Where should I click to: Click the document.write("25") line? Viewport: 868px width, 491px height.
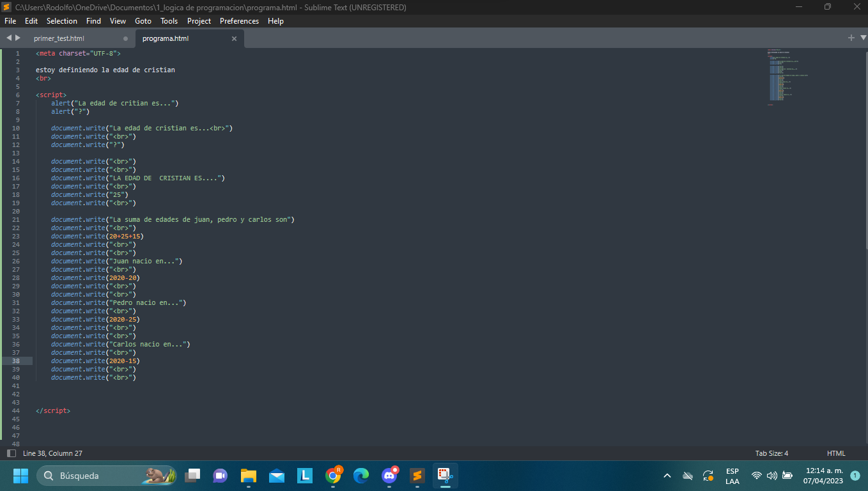pyautogui.click(x=89, y=194)
